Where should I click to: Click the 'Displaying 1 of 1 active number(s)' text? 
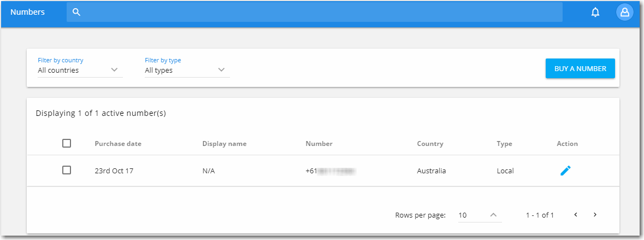point(101,113)
